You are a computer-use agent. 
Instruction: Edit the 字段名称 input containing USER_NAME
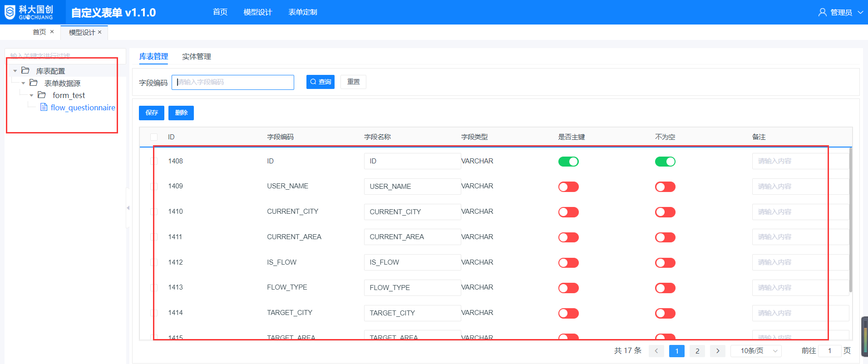pyautogui.click(x=412, y=187)
